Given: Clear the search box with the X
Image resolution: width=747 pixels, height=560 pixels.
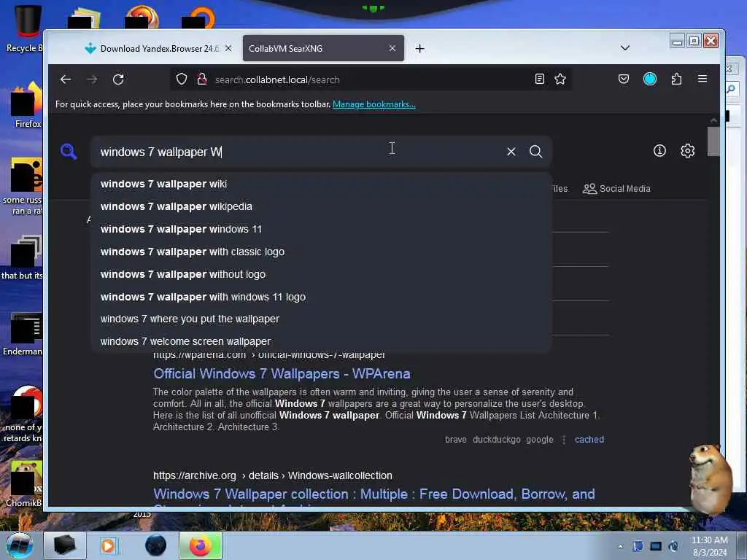Looking at the screenshot, I should pos(511,152).
